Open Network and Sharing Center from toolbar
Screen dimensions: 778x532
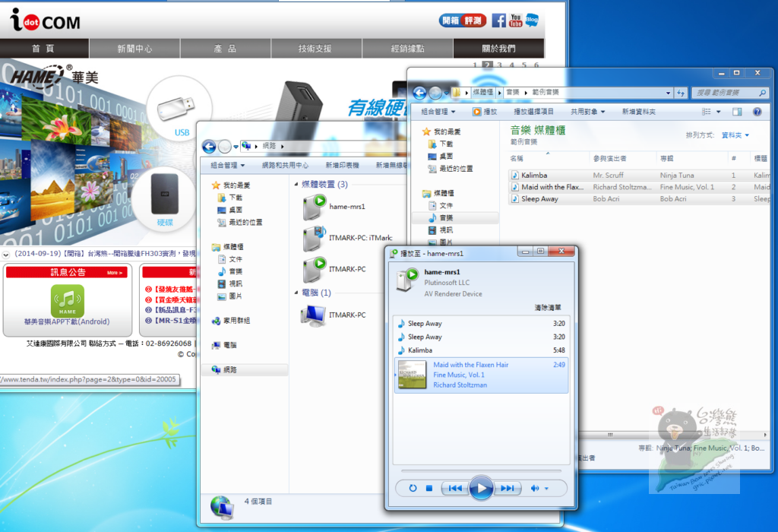286,165
